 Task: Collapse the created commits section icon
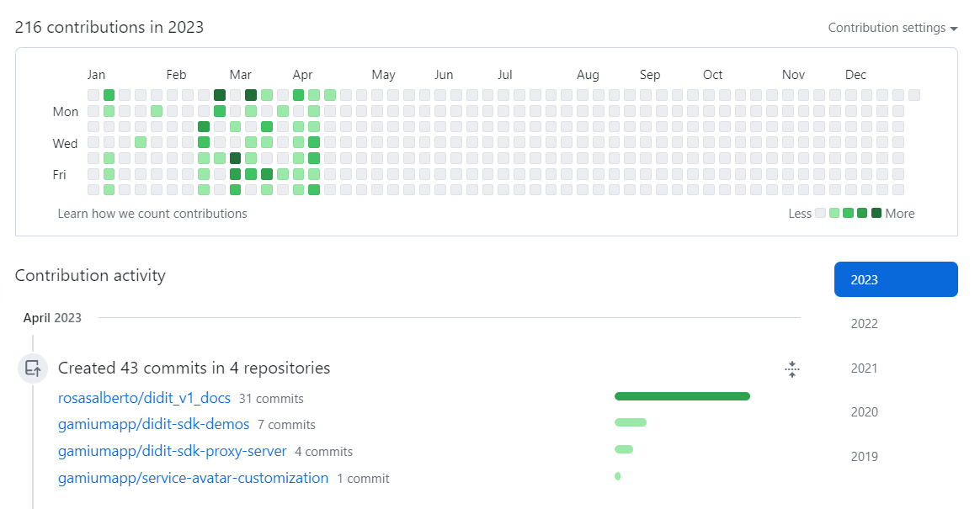pos(792,369)
